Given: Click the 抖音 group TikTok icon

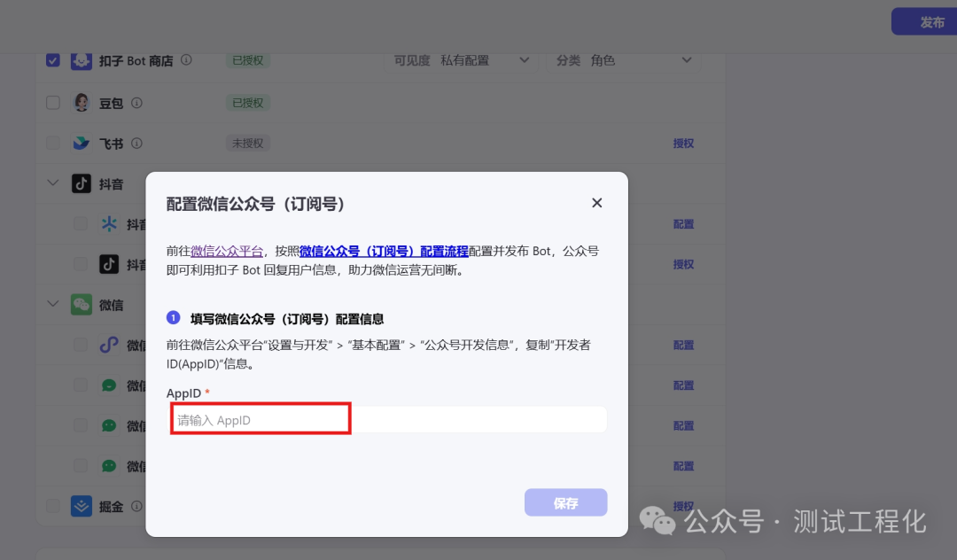Looking at the screenshot, I should point(82,183).
